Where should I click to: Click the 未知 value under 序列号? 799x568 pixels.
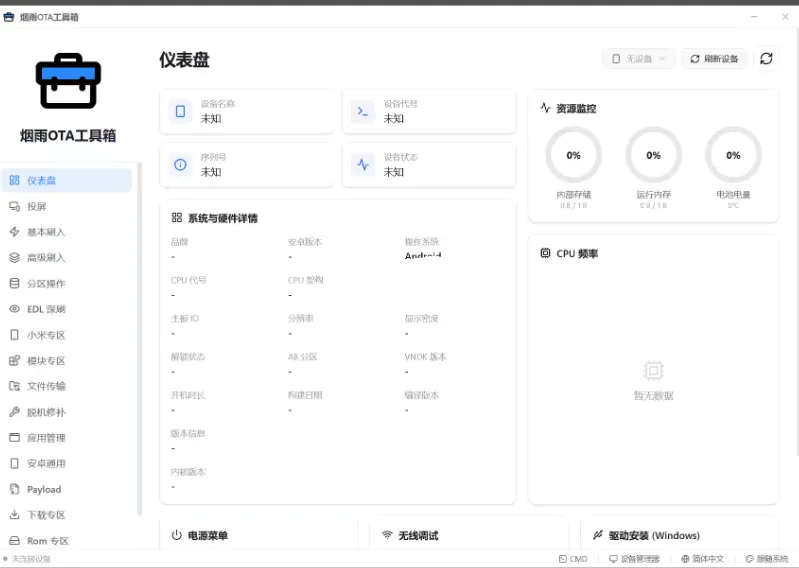(211, 172)
